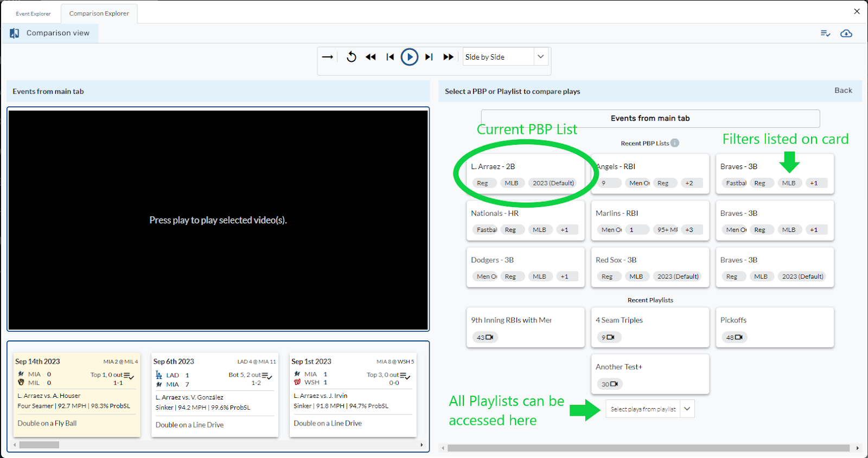The height and width of the screenshot is (458, 868).
Task: Click the Events from main tab button
Action: [x=650, y=118]
